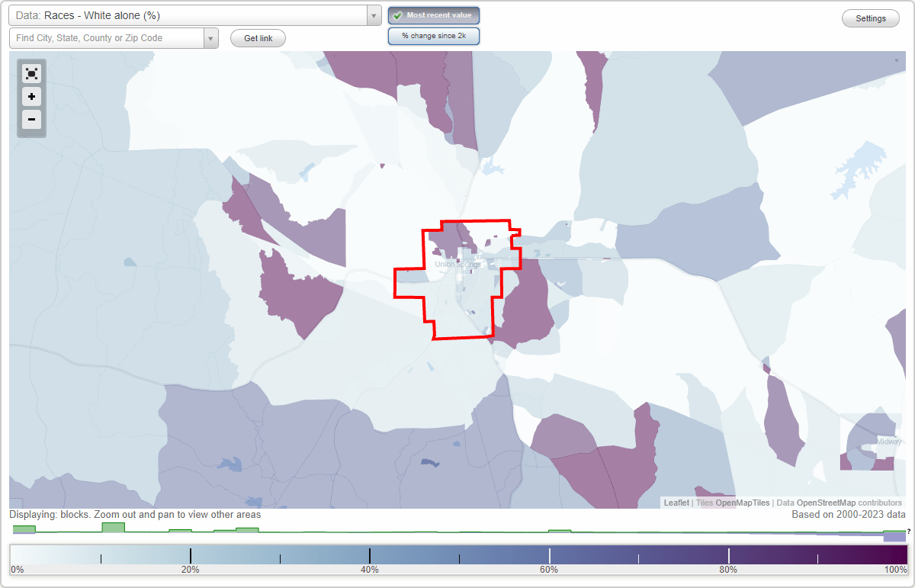The image size is (915, 588).
Task: Click the zoom in plus icon
Action: pyautogui.click(x=31, y=97)
